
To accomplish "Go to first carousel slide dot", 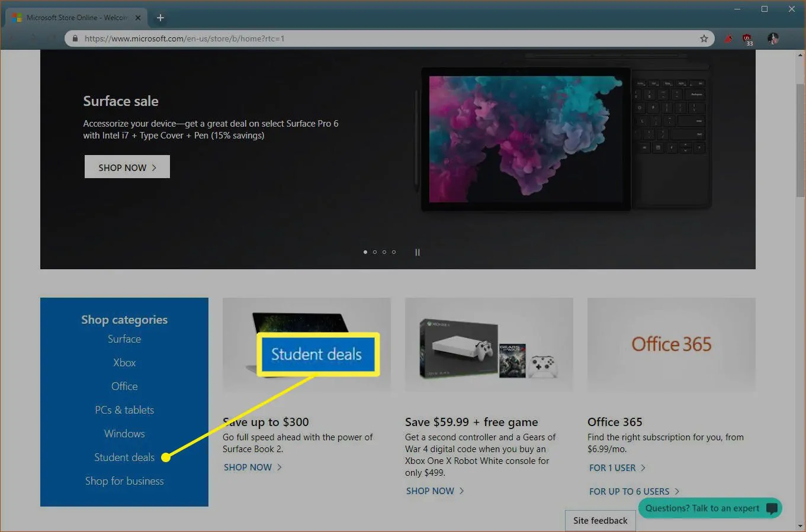I will (365, 252).
